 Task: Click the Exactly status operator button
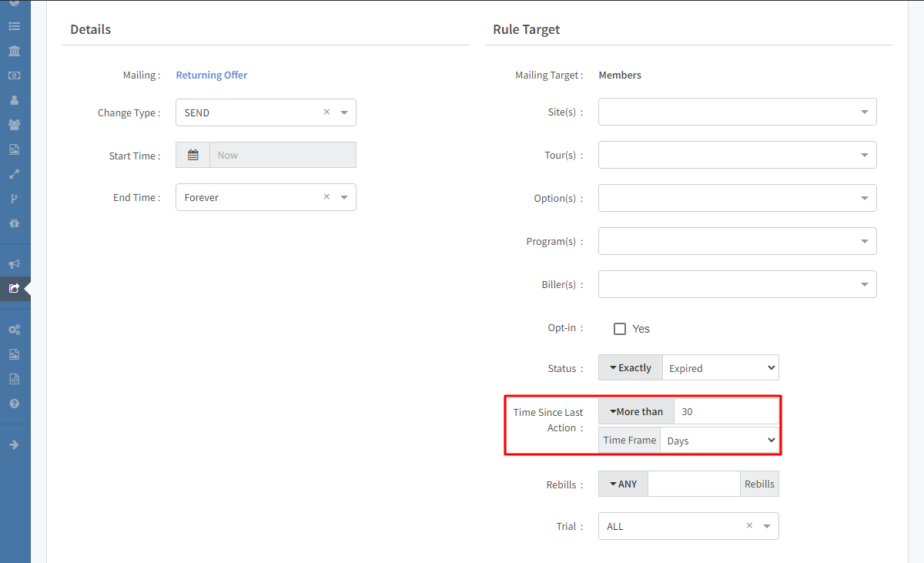coord(630,368)
